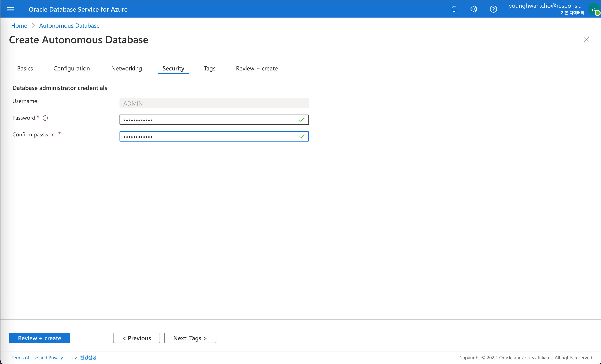
Task: Show the Password info tooltip icon
Action: coord(45,118)
